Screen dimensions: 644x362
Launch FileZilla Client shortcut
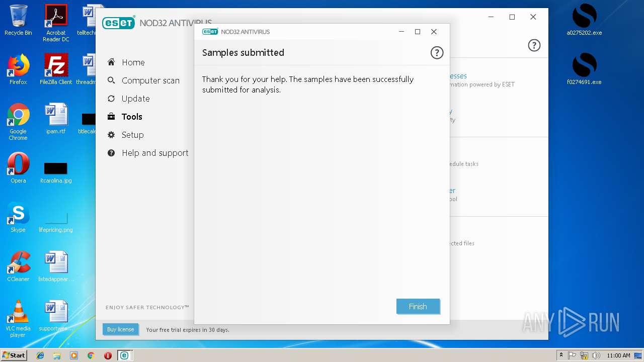[x=56, y=69]
